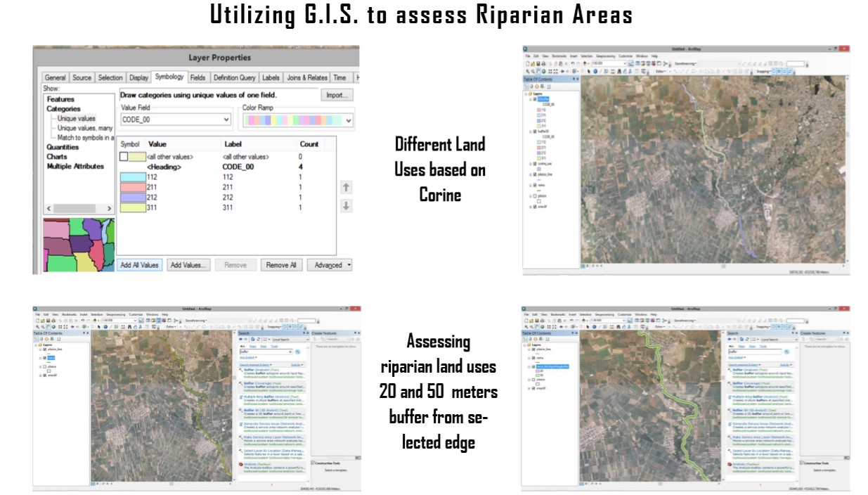The height and width of the screenshot is (495, 868).
Task: Open Geoprocessing menu in the 20buffer ArcMap window
Action: 605,56
